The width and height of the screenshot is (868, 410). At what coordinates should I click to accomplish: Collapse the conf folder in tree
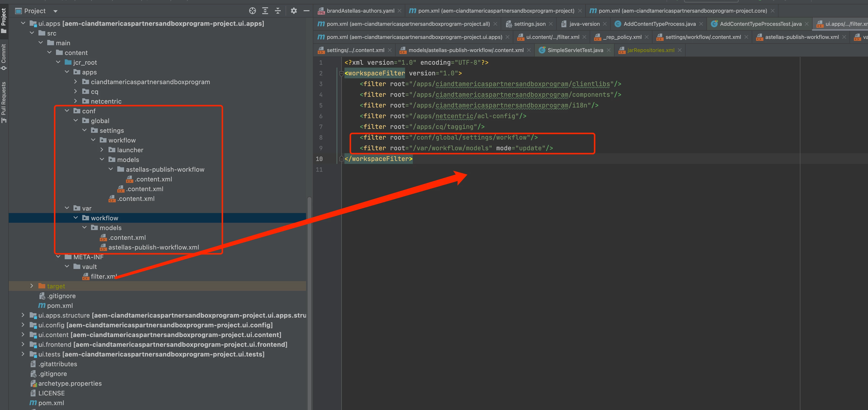pos(67,111)
